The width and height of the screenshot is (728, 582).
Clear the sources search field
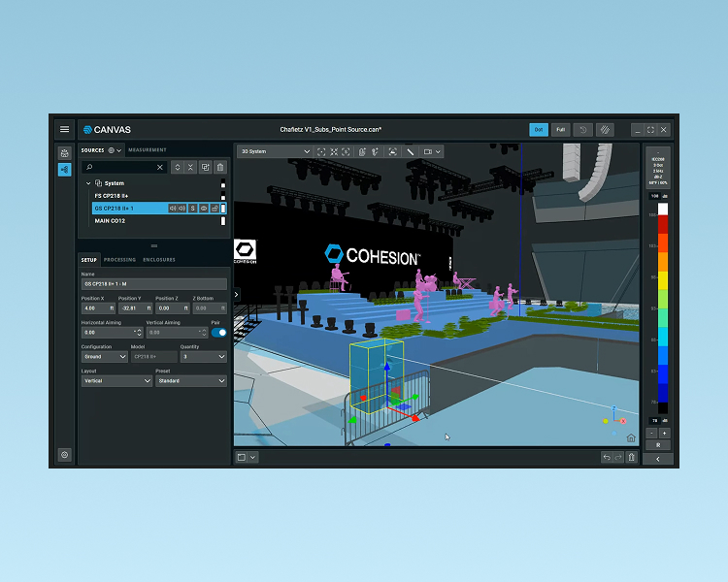pyautogui.click(x=160, y=167)
